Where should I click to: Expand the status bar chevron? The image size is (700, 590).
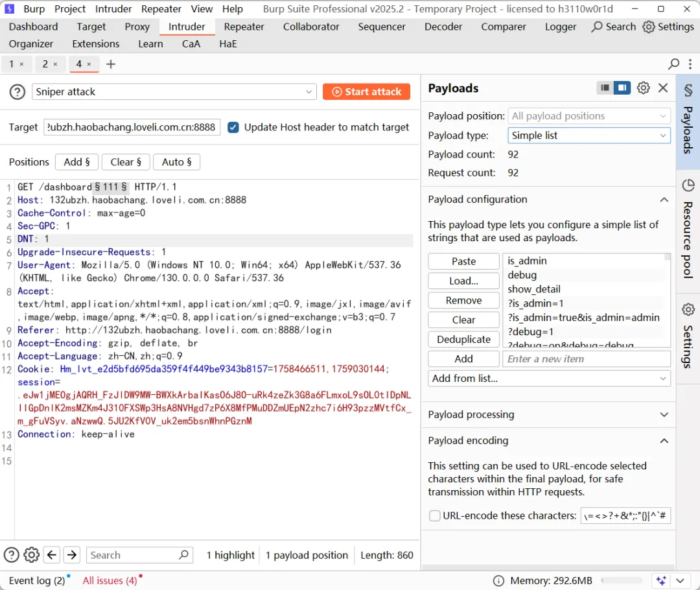click(681, 581)
